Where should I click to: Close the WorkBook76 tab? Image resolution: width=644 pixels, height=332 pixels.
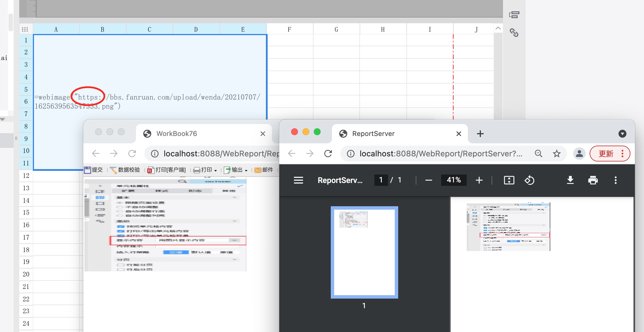(x=263, y=134)
